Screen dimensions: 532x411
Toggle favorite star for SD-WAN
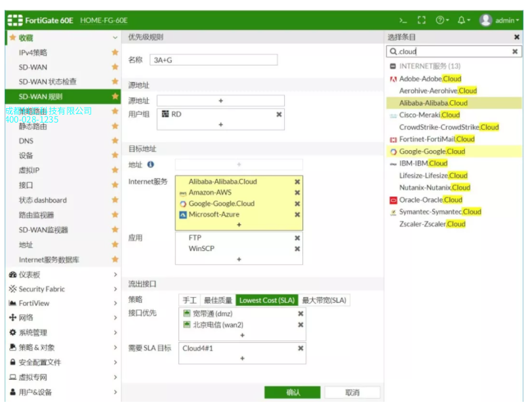click(115, 67)
